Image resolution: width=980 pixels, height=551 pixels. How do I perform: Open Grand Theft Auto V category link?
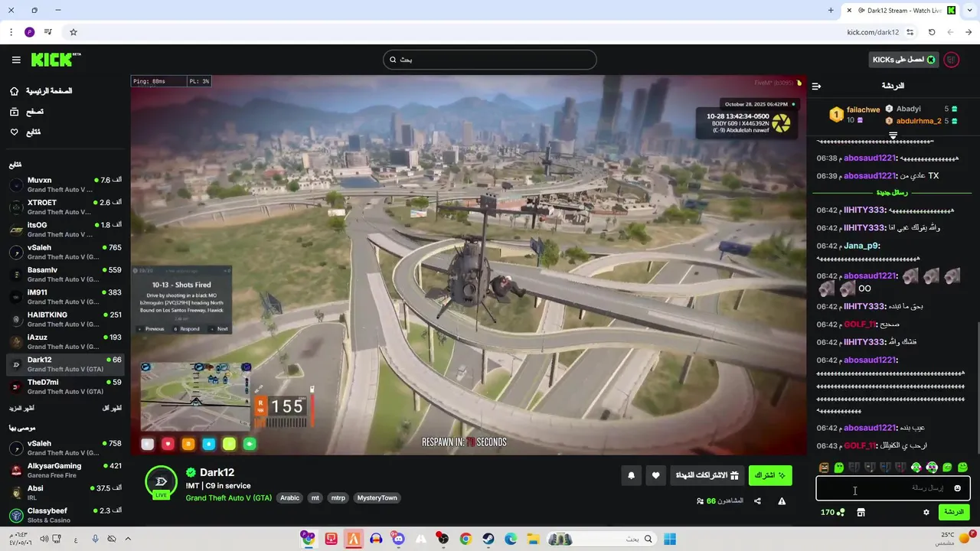point(228,497)
